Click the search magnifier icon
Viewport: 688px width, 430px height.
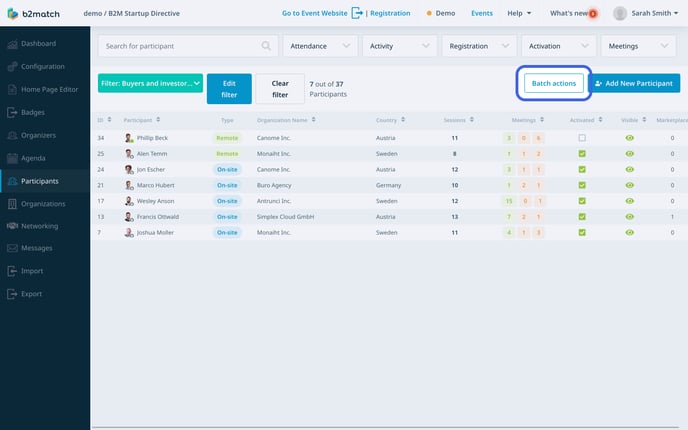click(266, 46)
